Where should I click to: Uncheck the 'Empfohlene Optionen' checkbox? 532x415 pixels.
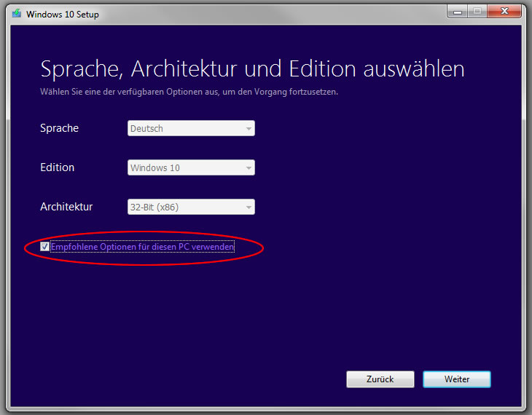[44, 248]
